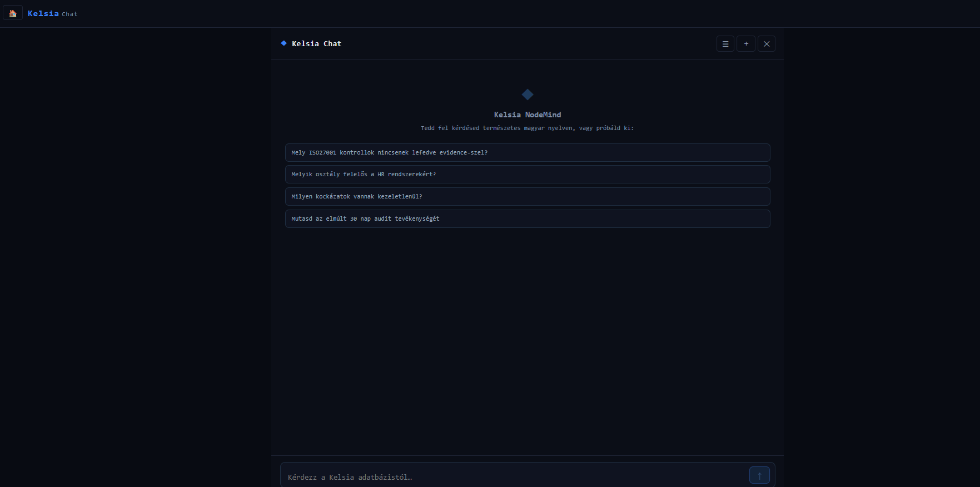Image resolution: width=980 pixels, height=487 pixels.
Task: Click the Kelsia NodeMind heading
Action: (x=528, y=115)
